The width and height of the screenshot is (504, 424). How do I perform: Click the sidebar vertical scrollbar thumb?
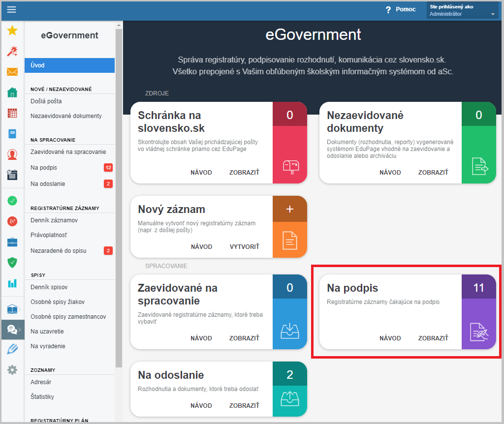119,198
